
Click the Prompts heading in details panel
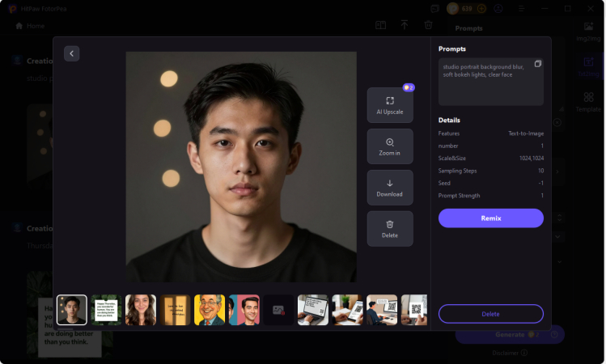[452, 49]
